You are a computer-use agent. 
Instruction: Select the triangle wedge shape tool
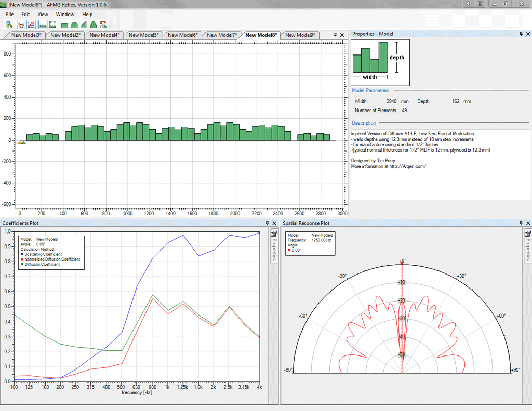(84, 24)
